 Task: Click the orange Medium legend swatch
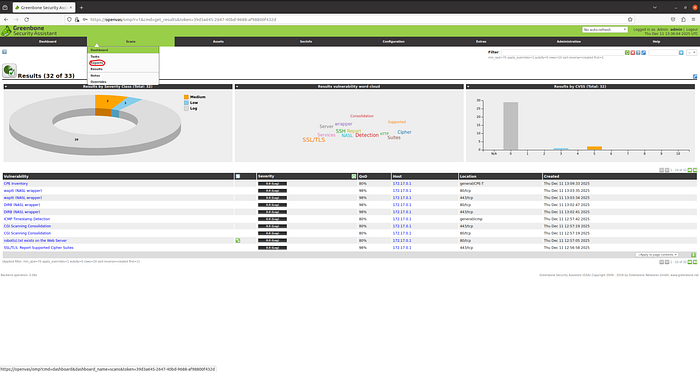tap(186, 97)
